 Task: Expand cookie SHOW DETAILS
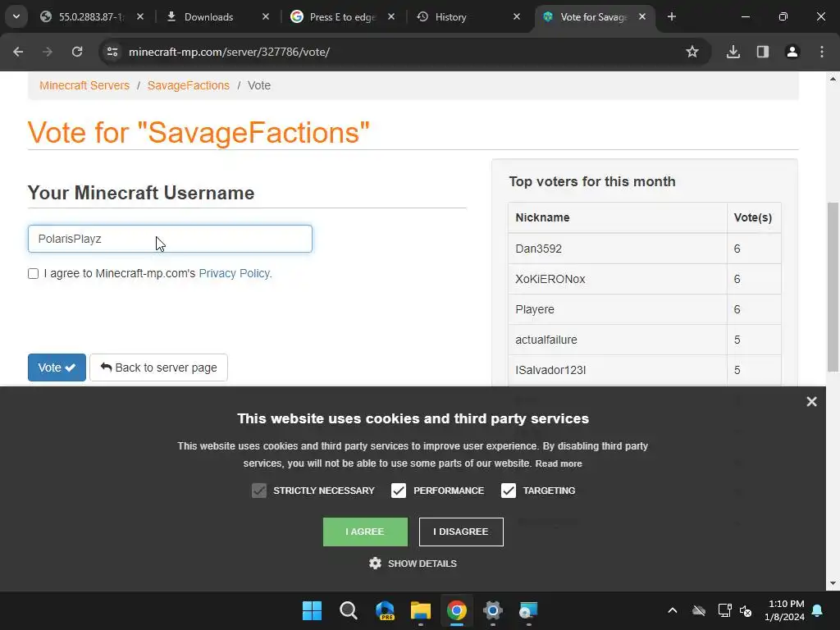point(413,564)
